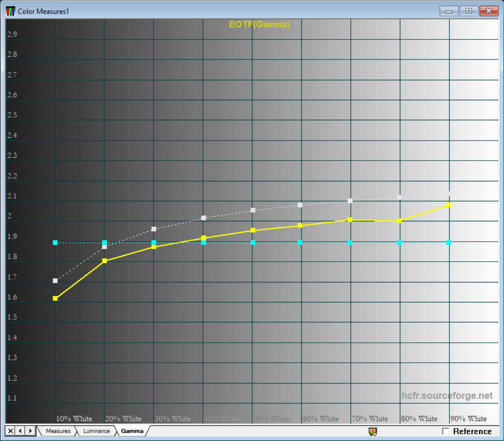Open the Luminance tab

coord(96,431)
